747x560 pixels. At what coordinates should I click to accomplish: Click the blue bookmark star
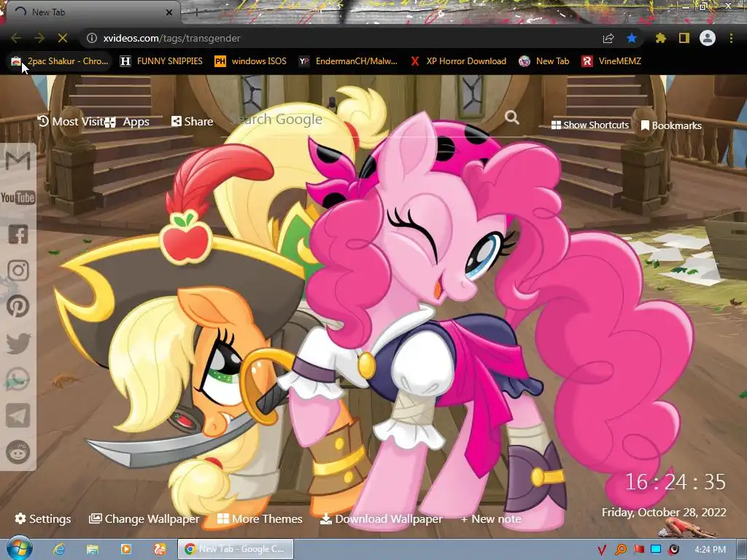click(632, 38)
